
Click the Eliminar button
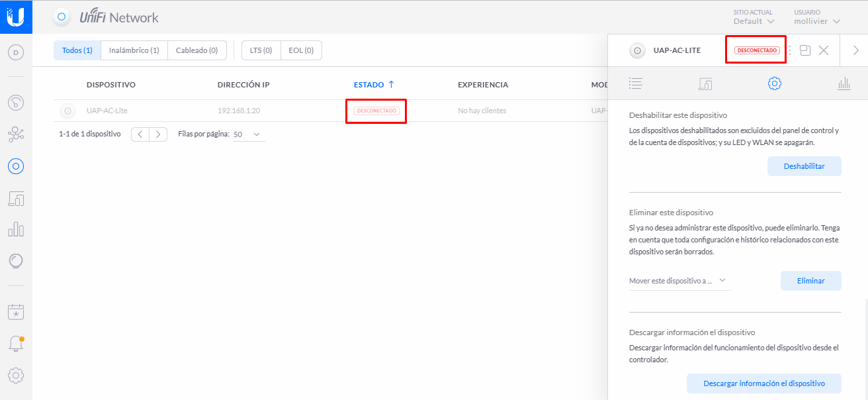click(810, 281)
